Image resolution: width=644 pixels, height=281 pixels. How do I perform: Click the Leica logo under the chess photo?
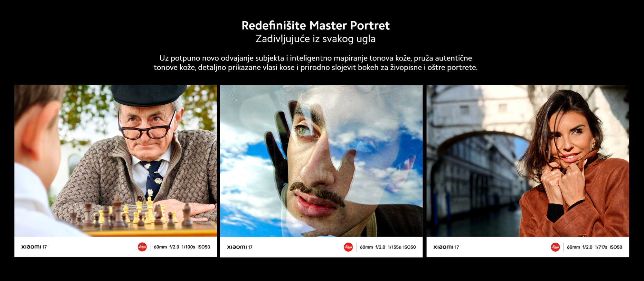pos(142,247)
